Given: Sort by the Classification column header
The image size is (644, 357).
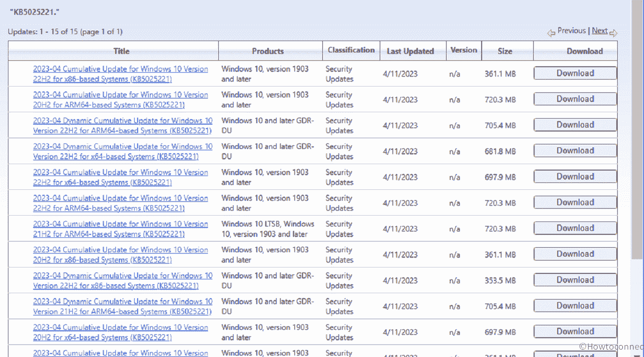Looking at the screenshot, I should point(351,50).
